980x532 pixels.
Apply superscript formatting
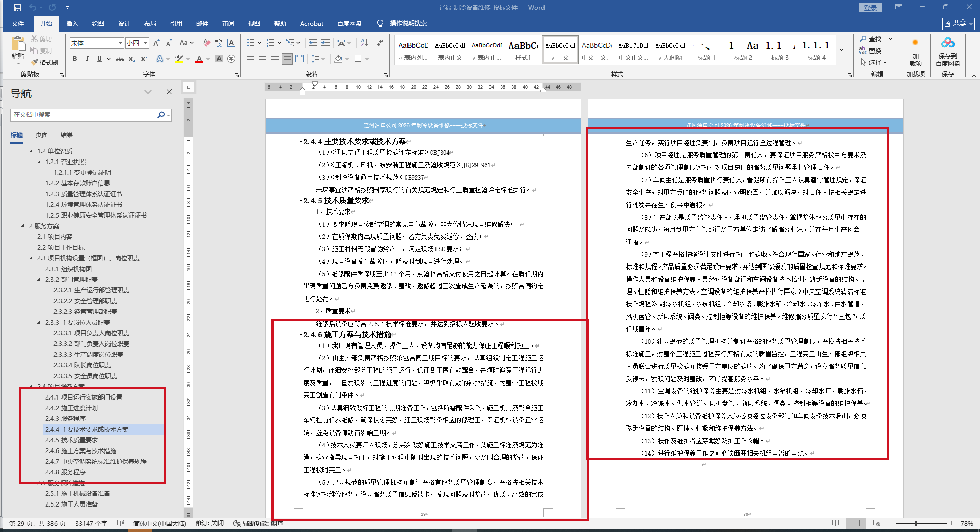tap(144, 59)
